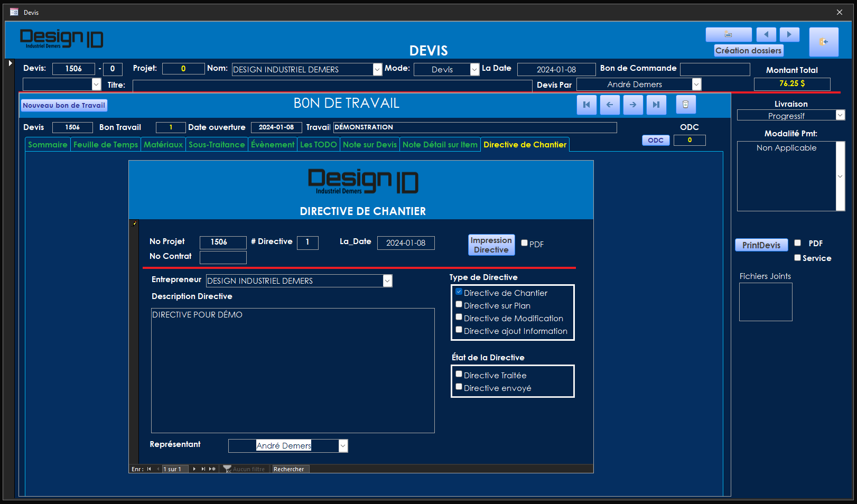Go to next devis with right triangle
The width and height of the screenshot is (857, 504).
pos(789,34)
